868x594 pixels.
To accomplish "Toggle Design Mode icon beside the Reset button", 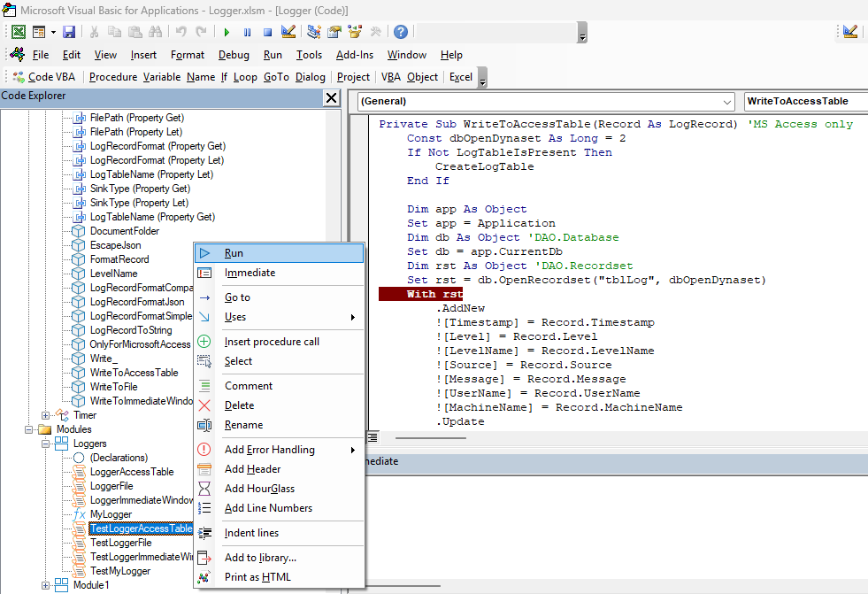I will (288, 32).
